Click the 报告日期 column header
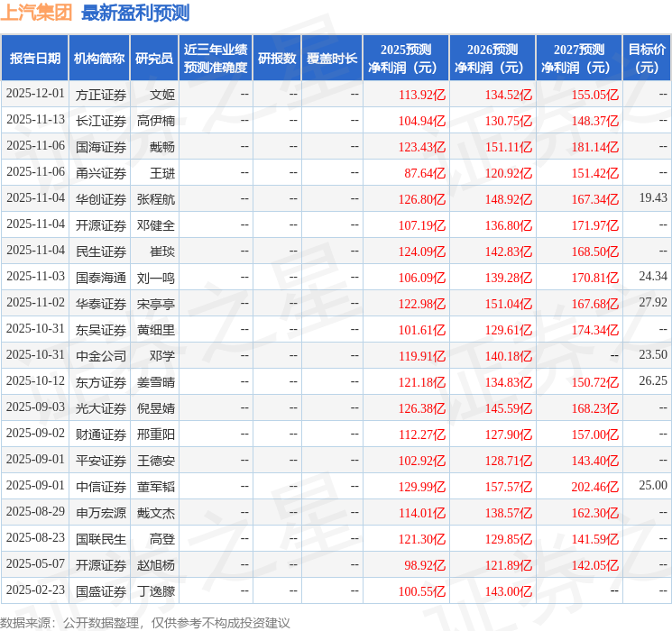672x631 pixels. click(x=34, y=59)
